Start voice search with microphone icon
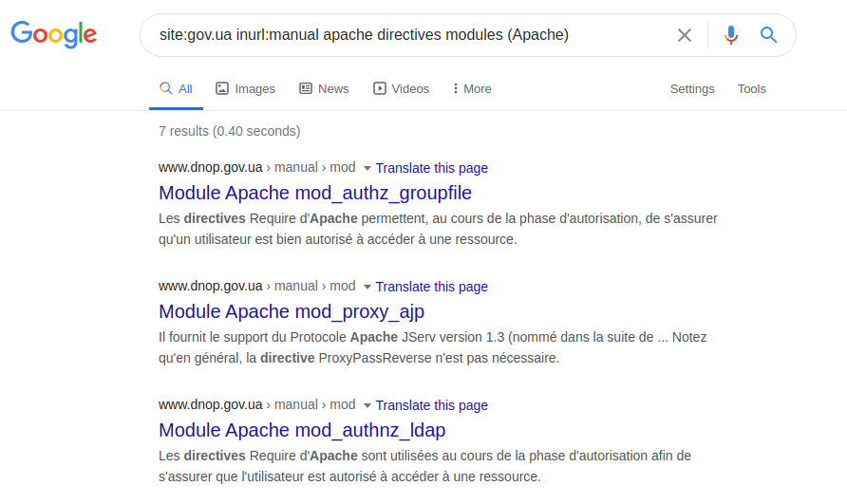847x504 pixels. 731,35
